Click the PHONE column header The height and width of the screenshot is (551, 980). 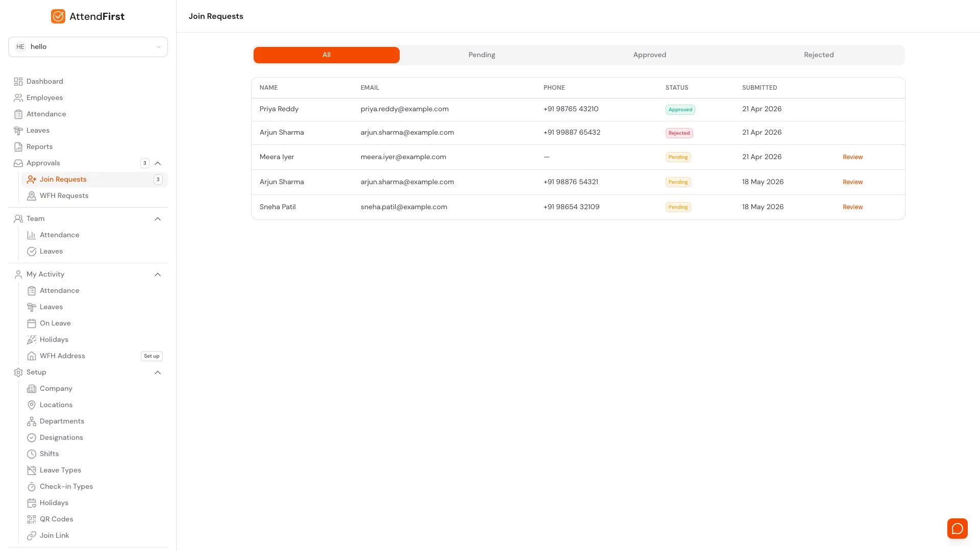point(554,88)
